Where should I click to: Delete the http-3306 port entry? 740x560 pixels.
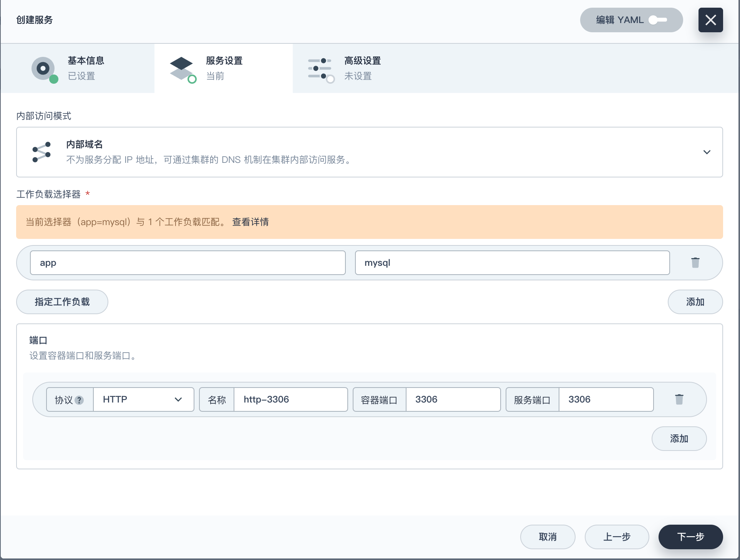coord(679,399)
